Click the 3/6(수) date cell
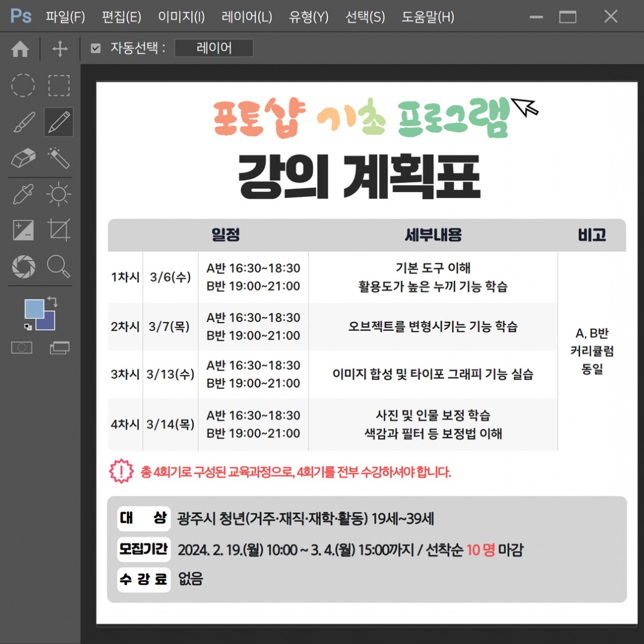Screen dimensions: 644x644 click(x=170, y=277)
